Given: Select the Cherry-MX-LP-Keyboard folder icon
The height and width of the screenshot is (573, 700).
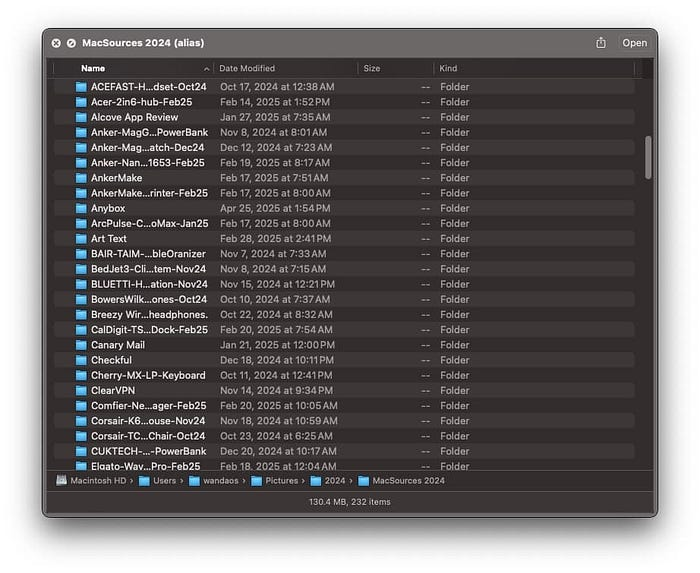Looking at the screenshot, I should pos(81,375).
